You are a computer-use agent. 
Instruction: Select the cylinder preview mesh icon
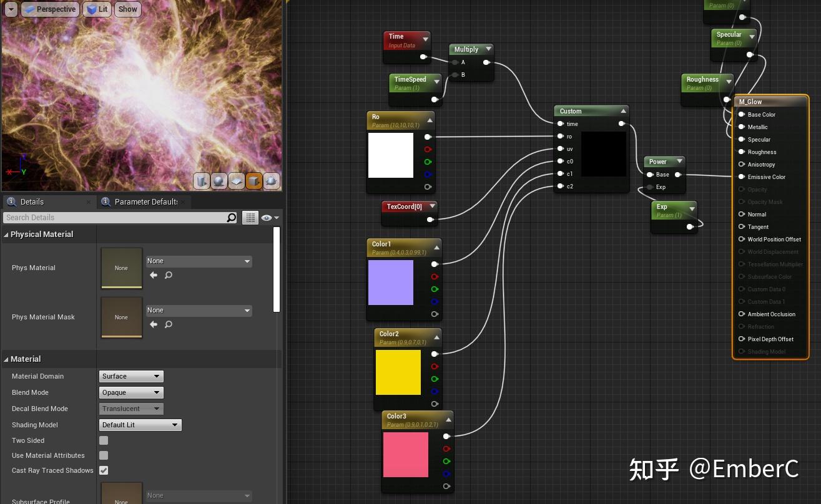tap(202, 181)
